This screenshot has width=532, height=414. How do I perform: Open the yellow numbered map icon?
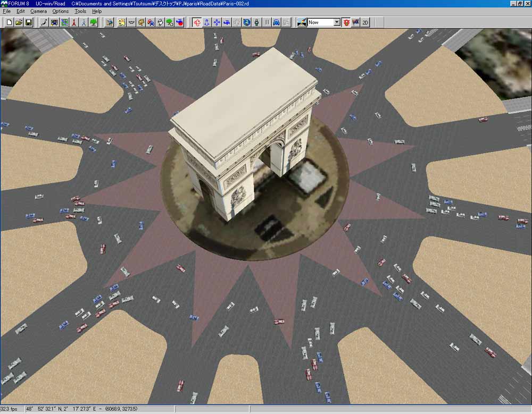121,22
